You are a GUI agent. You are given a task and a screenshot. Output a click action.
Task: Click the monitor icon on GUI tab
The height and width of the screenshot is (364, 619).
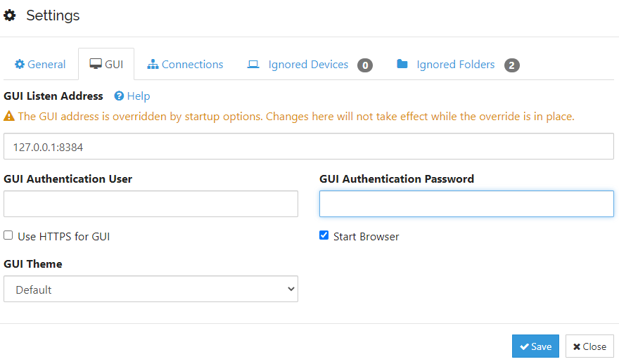pyautogui.click(x=96, y=64)
